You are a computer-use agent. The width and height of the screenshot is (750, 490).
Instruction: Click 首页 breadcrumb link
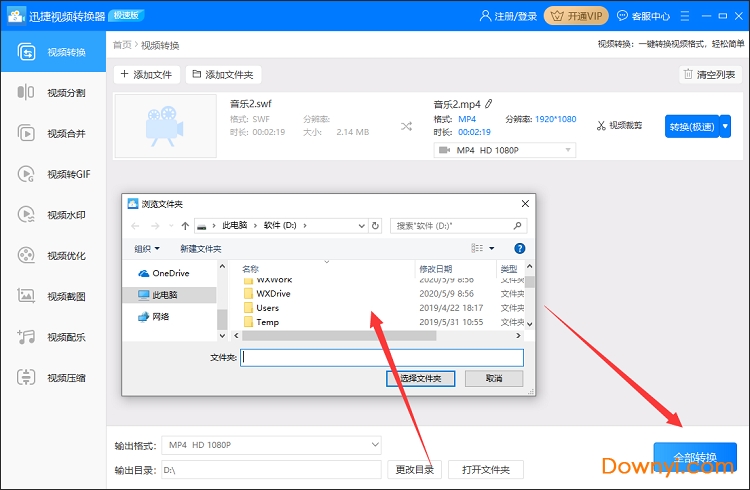pos(122,45)
